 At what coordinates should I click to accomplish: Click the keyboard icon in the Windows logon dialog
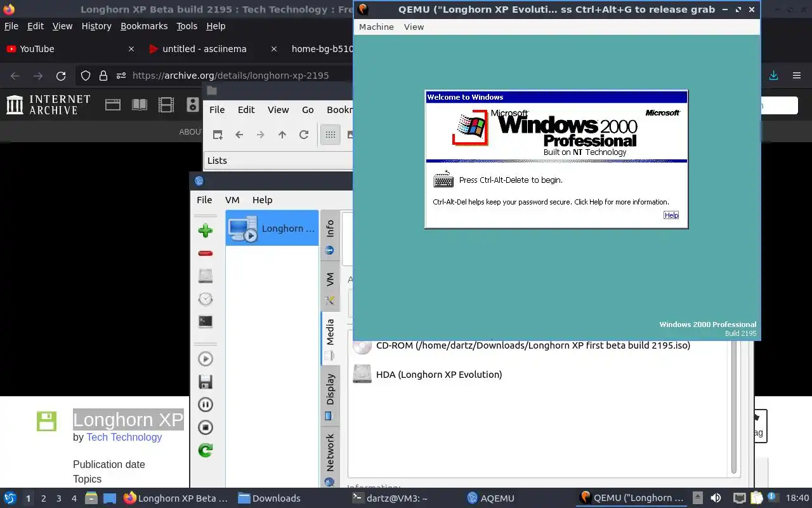pyautogui.click(x=443, y=180)
